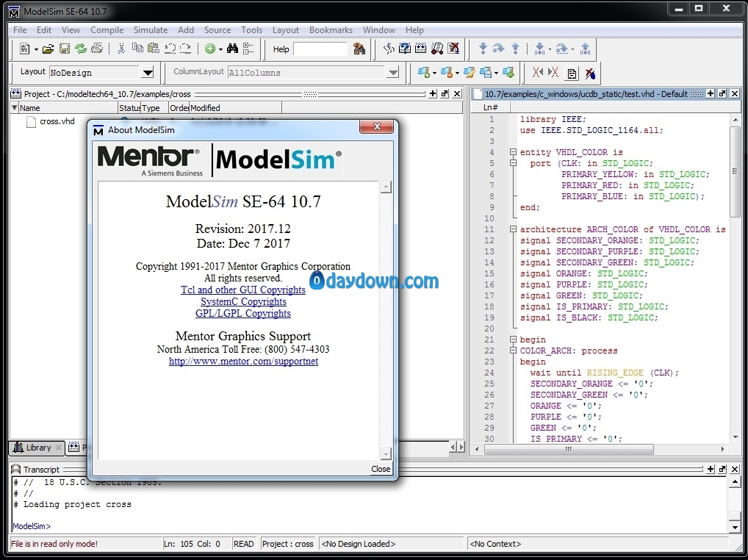Image resolution: width=748 pixels, height=560 pixels.
Task: Click the Delete Bookmark icon with orange minus
Action: pos(446,73)
